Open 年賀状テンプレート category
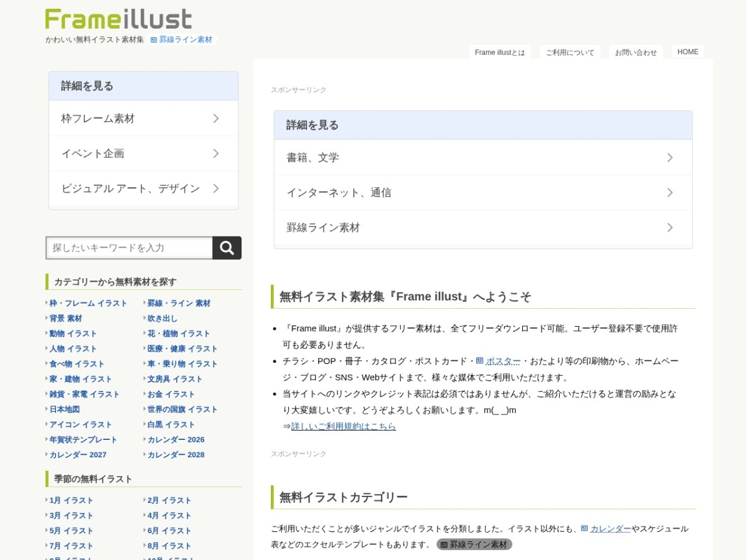This screenshot has height=560, width=747. (x=83, y=439)
